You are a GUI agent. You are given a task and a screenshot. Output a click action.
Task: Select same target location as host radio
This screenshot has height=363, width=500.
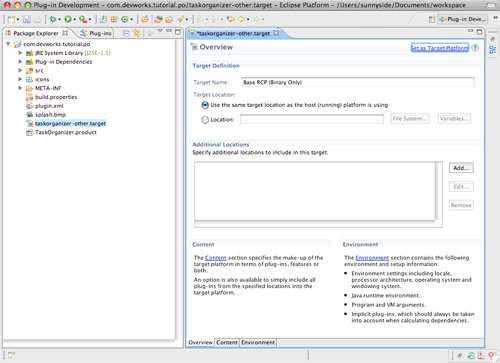[205, 105]
